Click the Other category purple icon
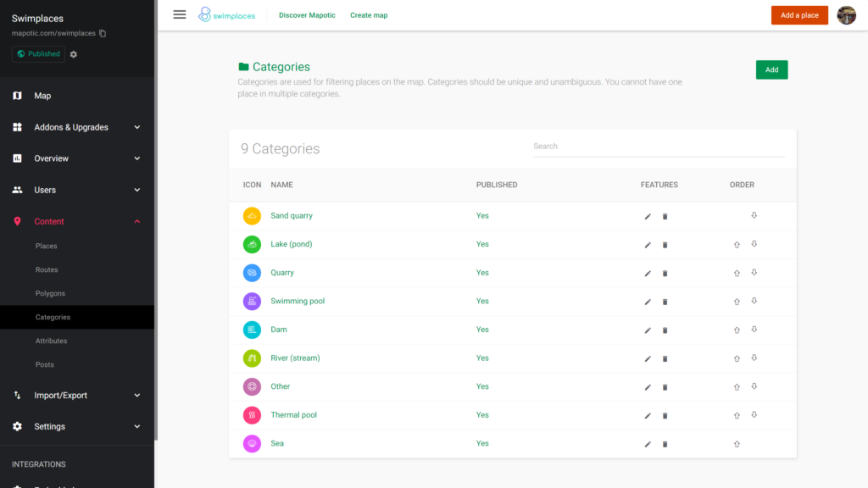Screen dimensions: 868x488 click(x=252, y=386)
